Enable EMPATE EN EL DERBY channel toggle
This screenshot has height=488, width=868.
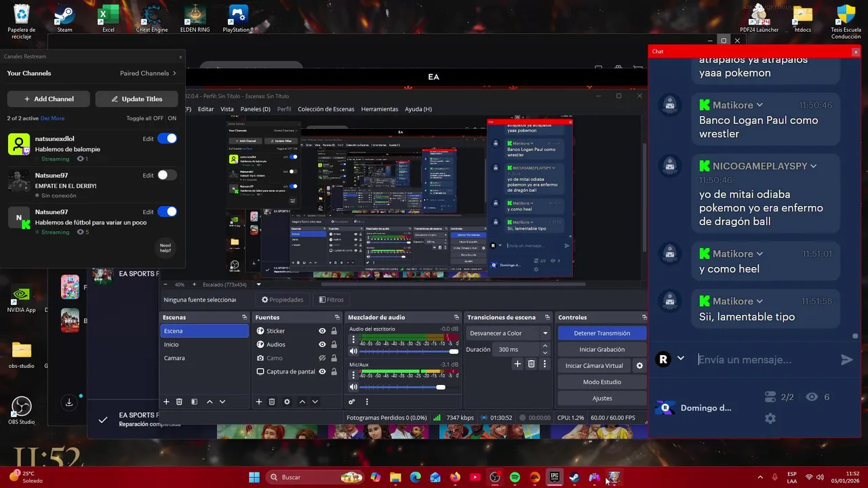click(167, 175)
